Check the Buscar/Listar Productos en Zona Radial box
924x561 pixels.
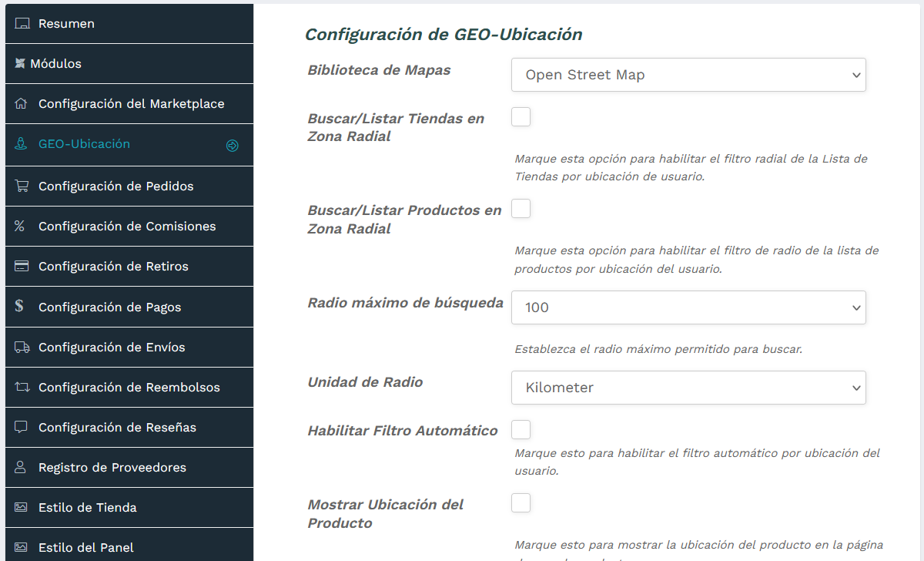coord(521,209)
